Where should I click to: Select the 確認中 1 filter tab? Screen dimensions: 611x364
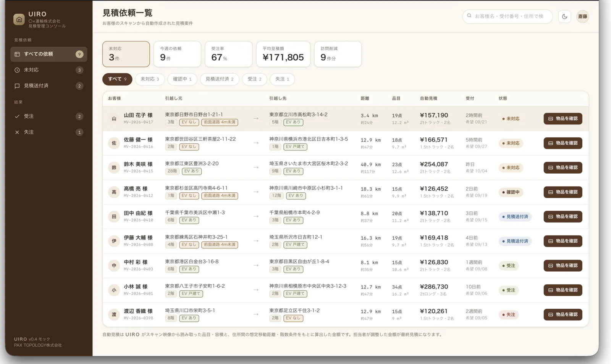pos(182,79)
